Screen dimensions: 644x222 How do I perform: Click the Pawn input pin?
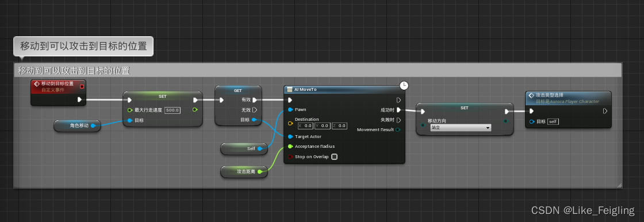290,110
